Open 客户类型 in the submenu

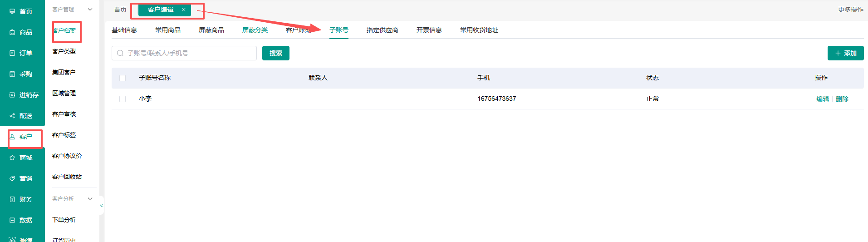pyautogui.click(x=64, y=51)
